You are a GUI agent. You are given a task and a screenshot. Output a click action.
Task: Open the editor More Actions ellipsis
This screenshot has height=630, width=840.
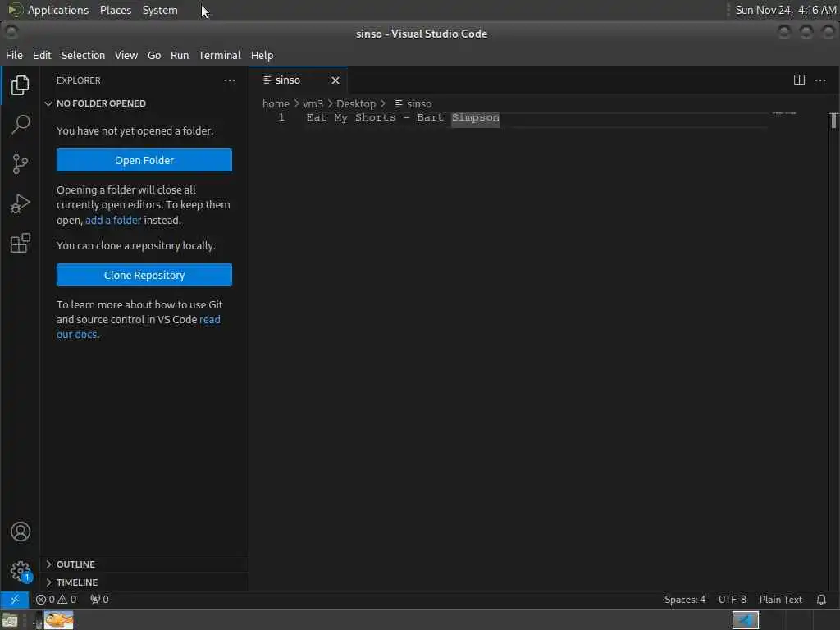tap(820, 80)
